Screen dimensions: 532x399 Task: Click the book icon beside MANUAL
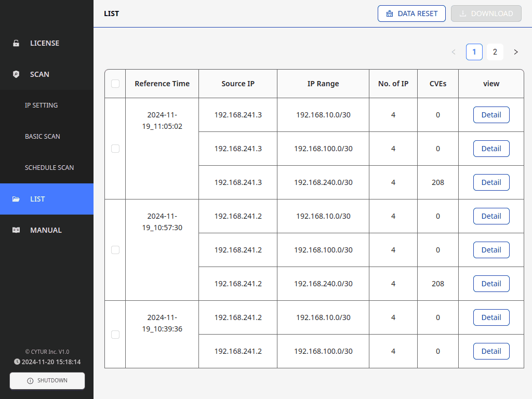(x=16, y=230)
